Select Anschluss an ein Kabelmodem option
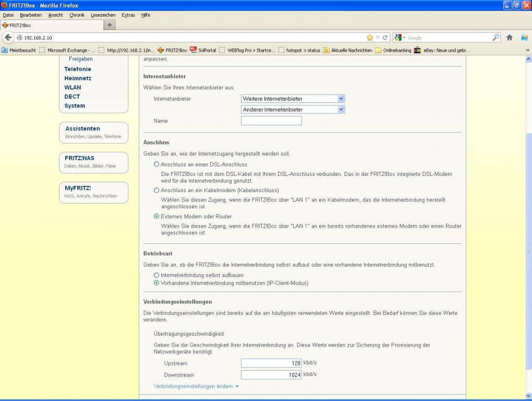This screenshot has width=532, height=401. tap(156, 190)
